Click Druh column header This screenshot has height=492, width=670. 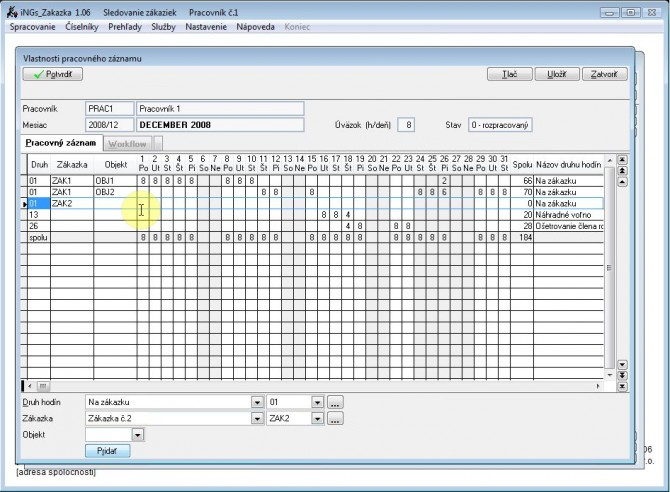point(39,165)
